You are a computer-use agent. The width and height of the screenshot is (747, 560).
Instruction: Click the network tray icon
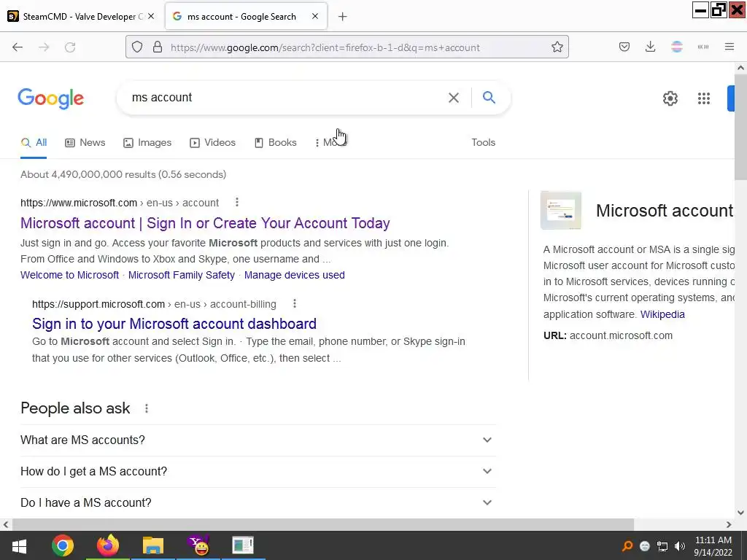click(662, 546)
